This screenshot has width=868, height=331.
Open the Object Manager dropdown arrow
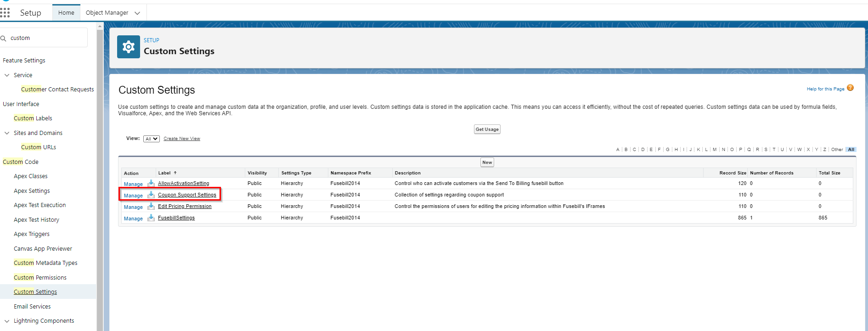click(x=137, y=13)
